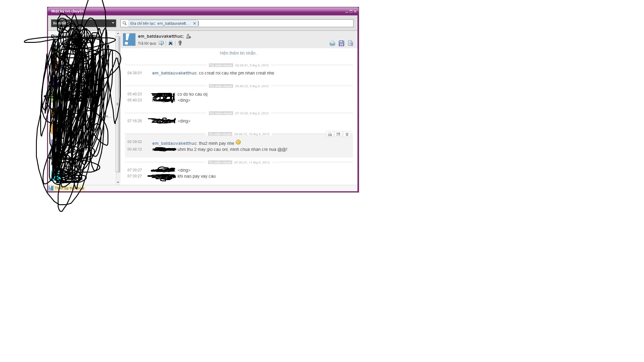Viewport: 644px width, 362px height.
Task: Reply via microphone voice call icon
Action: (180, 43)
